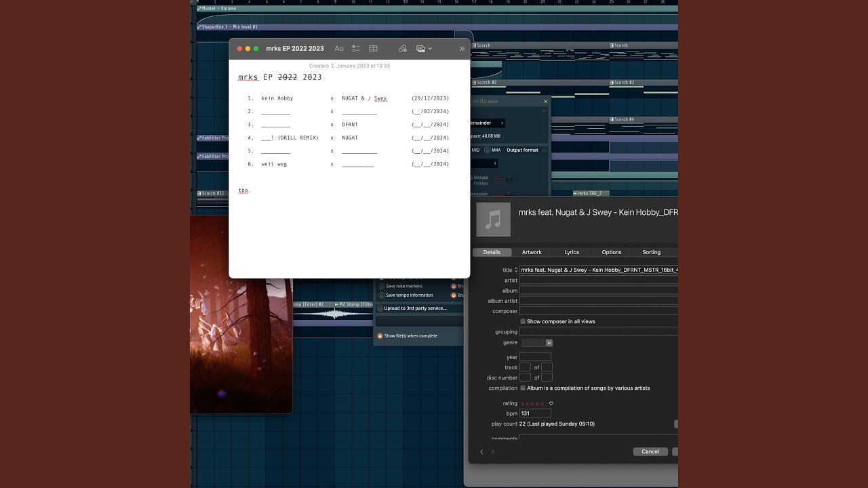This screenshot has height=488, width=868.
Task: Click the title field in song info
Action: (x=599, y=270)
